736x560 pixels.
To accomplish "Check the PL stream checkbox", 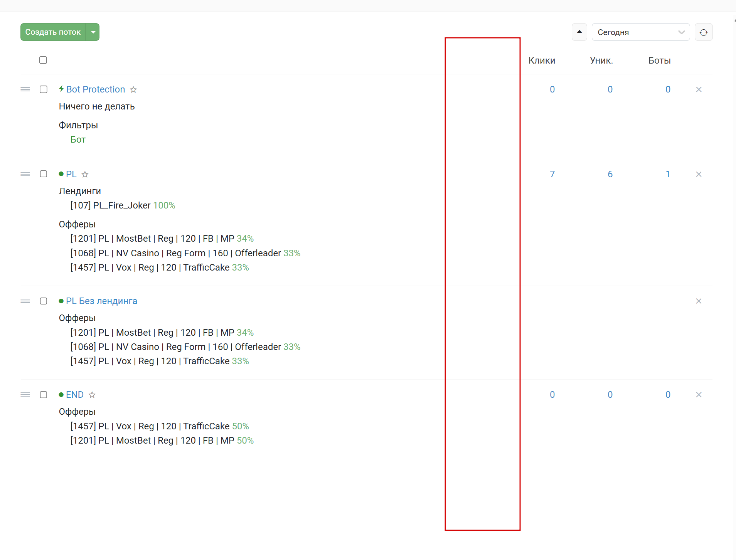I will [x=44, y=174].
